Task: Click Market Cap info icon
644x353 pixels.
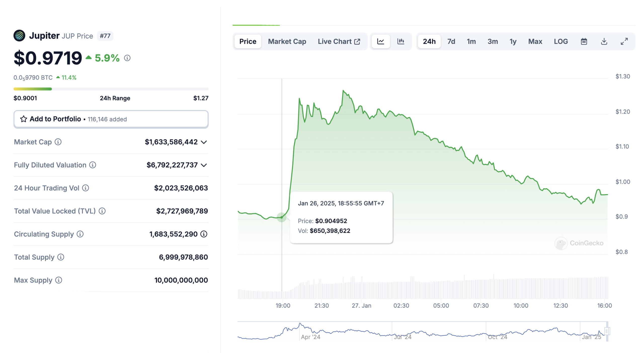Action: pyautogui.click(x=58, y=142)
